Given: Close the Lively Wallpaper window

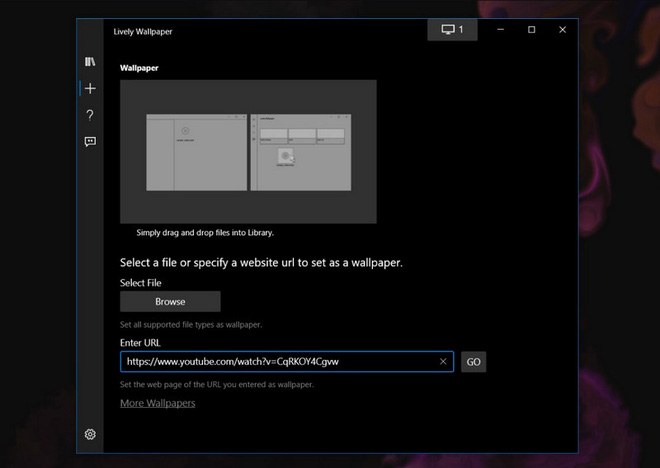Looking at the screenshot, I should [562, 29].
